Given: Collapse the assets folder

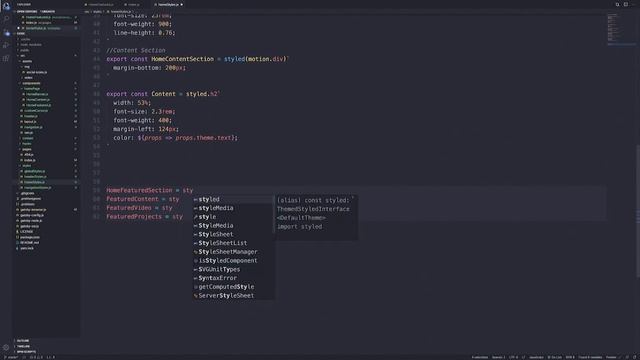Looking at the screenshot, I should (x=27, y=61).
